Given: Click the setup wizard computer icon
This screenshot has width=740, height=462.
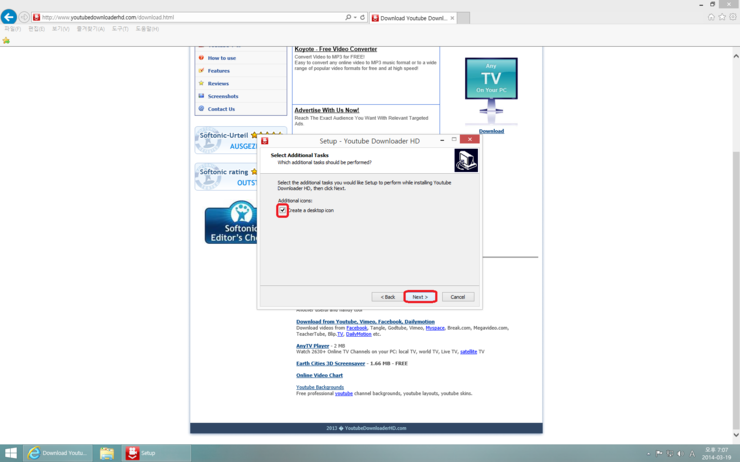Looking at the screenshot, I should point(466,160).
